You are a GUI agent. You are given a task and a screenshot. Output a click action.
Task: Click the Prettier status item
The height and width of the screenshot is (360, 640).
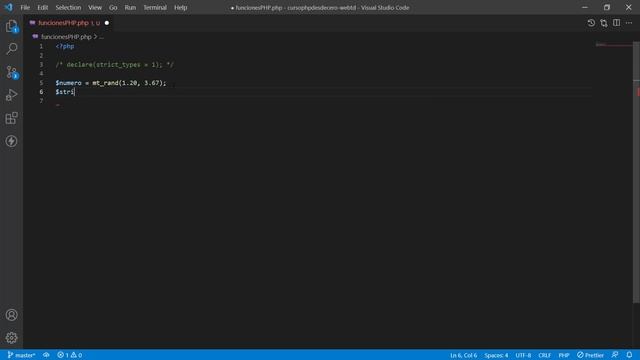click(x=590, y=355)
